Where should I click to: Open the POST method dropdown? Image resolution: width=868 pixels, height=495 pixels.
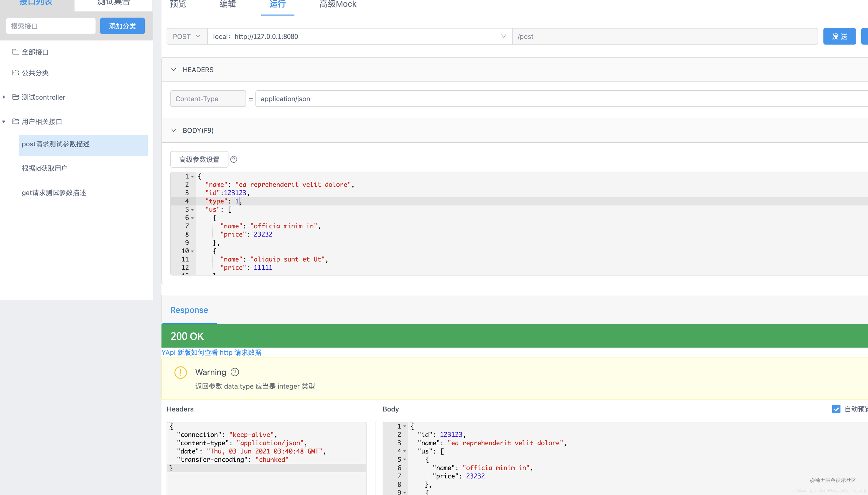coord(187,36)
